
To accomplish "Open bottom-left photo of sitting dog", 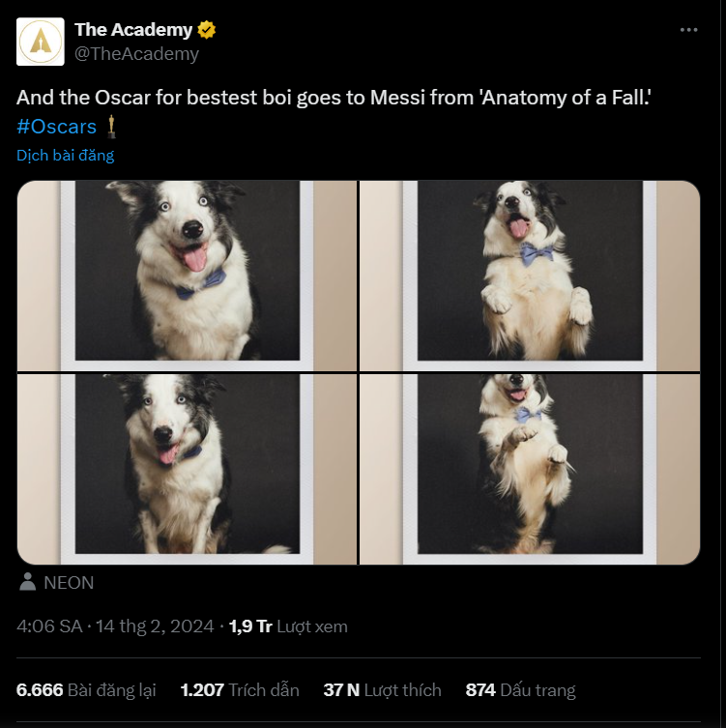I will point(187,469).
